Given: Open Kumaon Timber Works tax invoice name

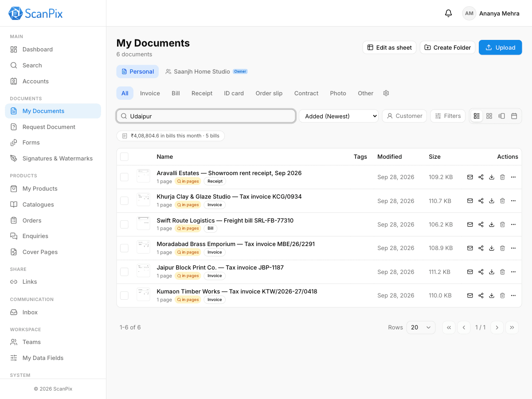Looking at the screenshot, I should 237,291.
